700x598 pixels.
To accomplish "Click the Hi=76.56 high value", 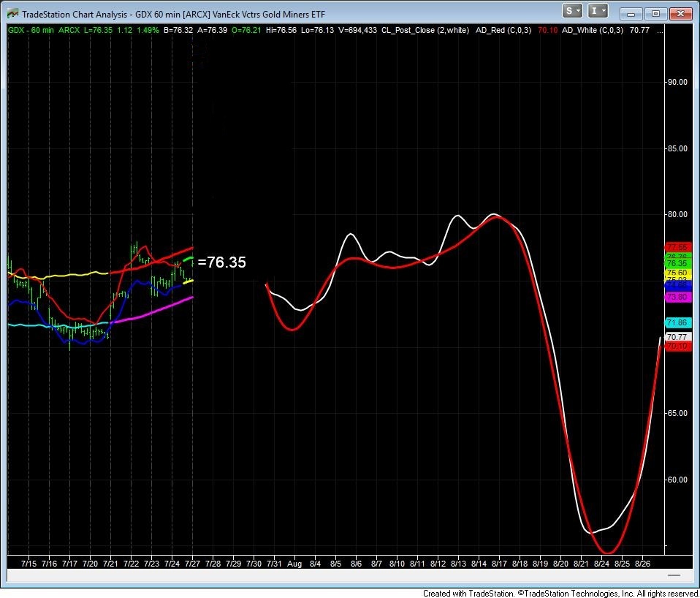I will (281, 31).
